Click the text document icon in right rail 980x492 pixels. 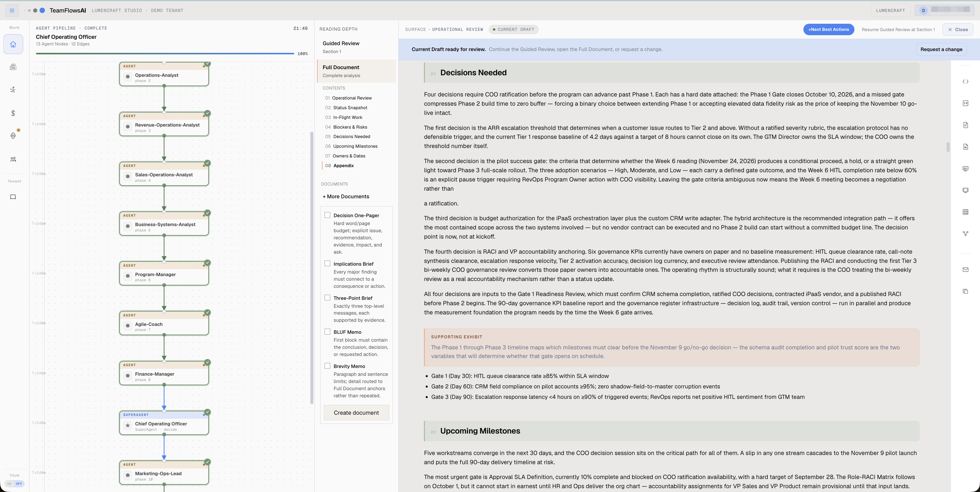pos(965,125)
